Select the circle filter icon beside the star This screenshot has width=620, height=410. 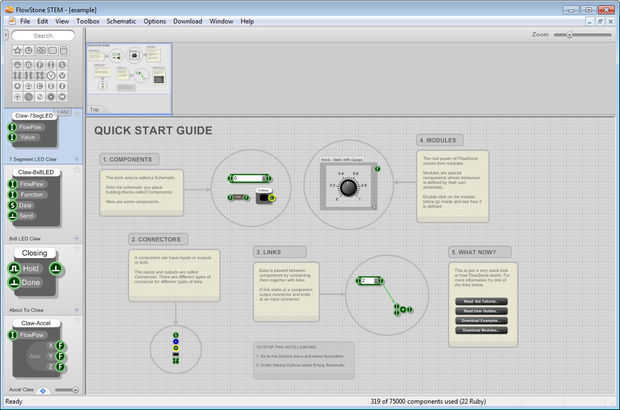click(29, 51)
